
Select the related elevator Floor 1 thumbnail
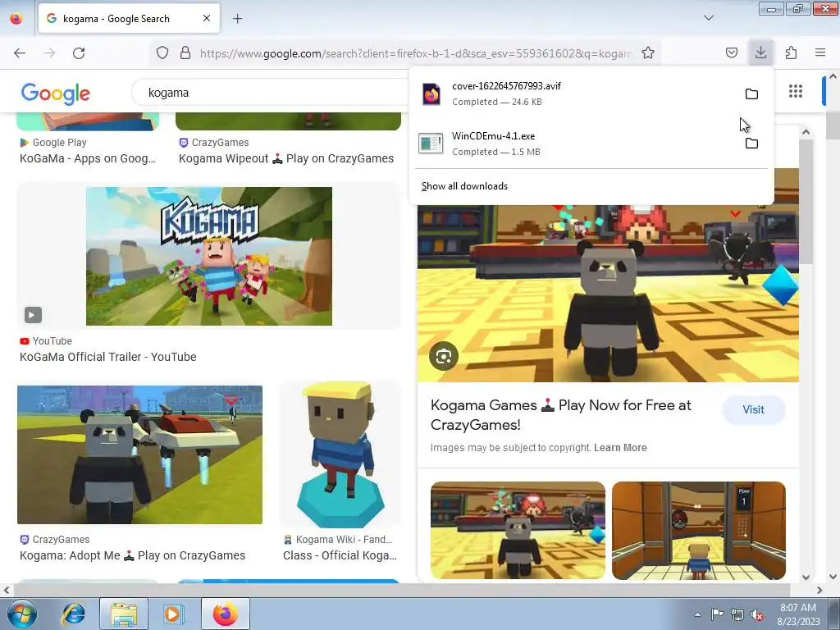(x=699, y=531)
